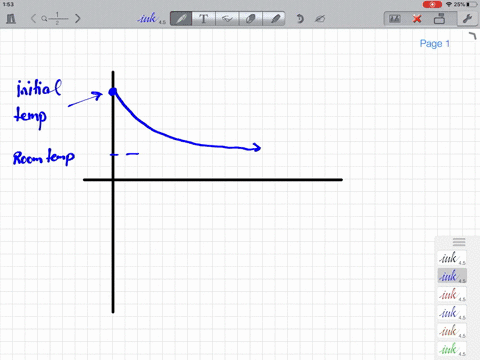Go to the next page
This screenshot has width=480, height=360.
[78, 18]
